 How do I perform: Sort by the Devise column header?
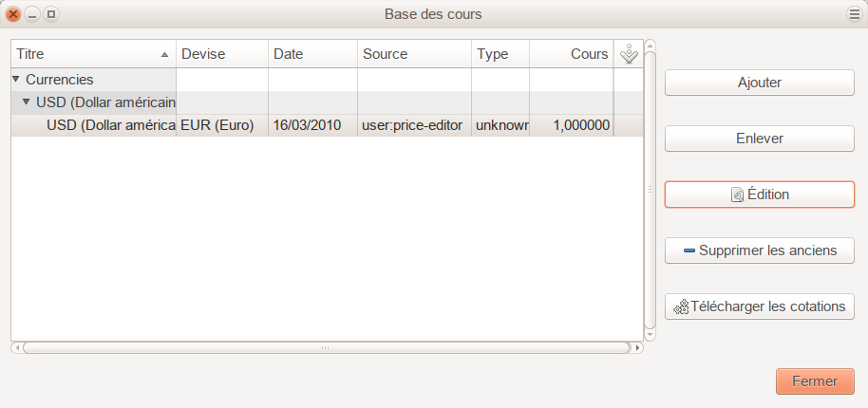(222, 54)
